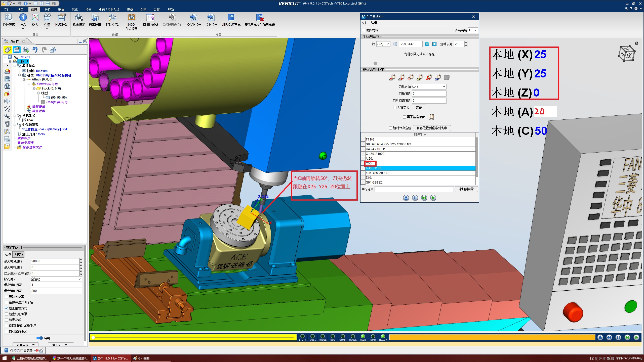Click 保存位置到程序列表中 button

[x=432, y=128]
